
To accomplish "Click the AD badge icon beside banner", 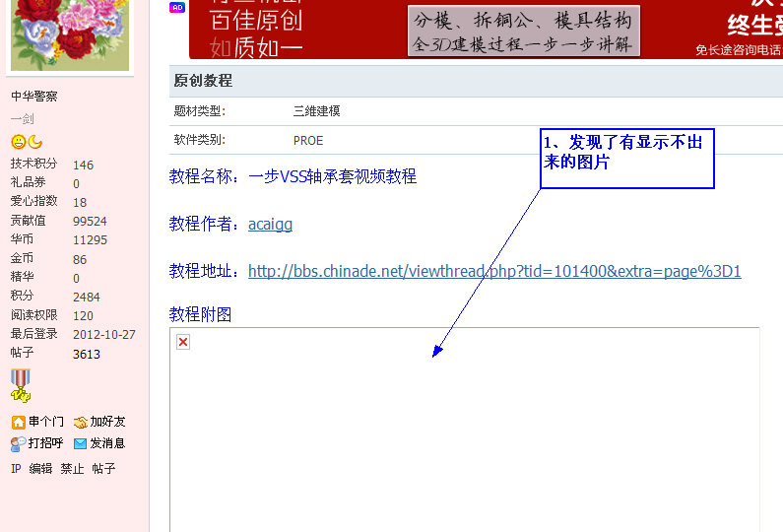I will (177, 7).
